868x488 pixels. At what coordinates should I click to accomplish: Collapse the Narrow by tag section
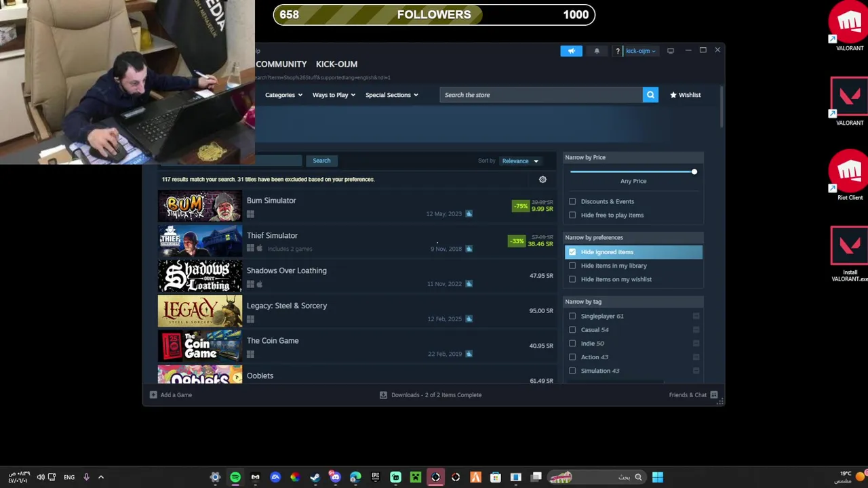click(x=633, y=302)
